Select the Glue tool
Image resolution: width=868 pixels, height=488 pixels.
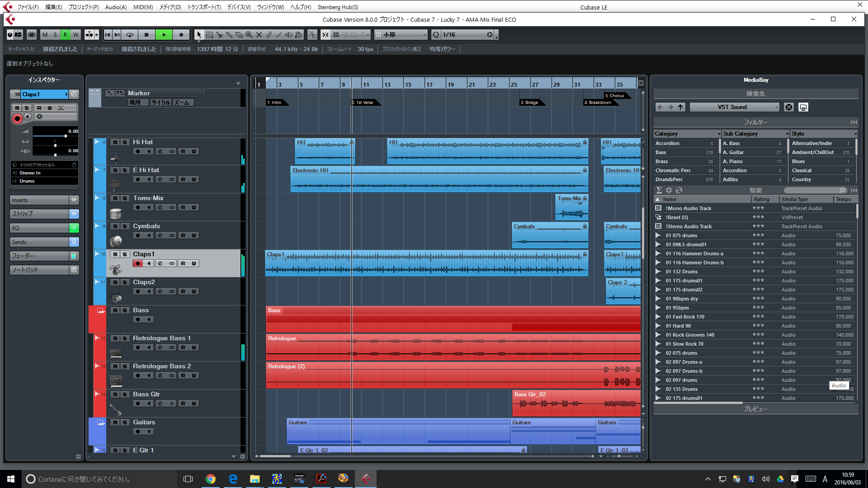229,35
